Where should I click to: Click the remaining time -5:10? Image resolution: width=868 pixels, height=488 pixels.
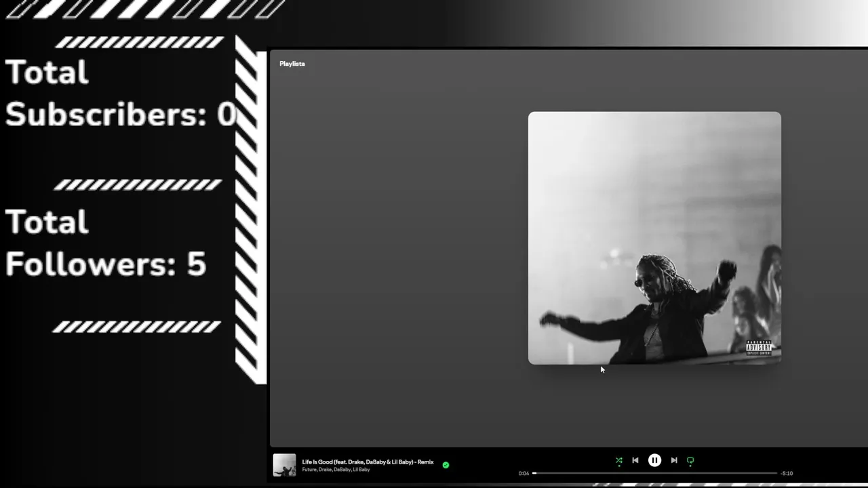(787, 473)
